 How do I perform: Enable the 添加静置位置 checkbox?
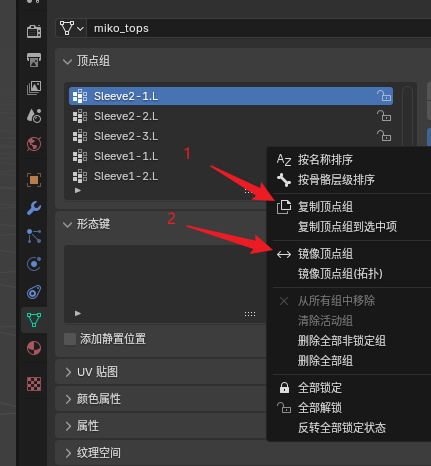(x=70, y=339)
